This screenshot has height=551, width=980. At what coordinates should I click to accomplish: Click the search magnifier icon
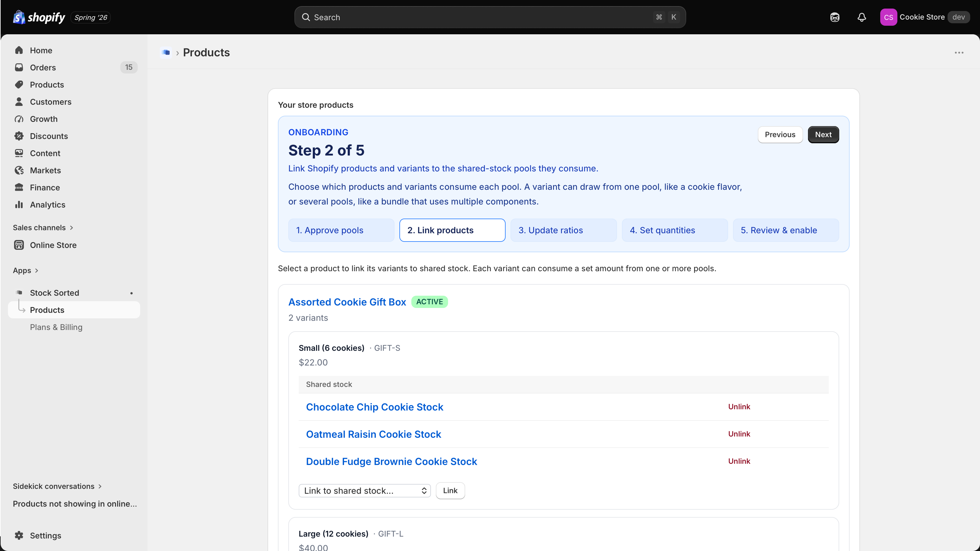point(306,17)
